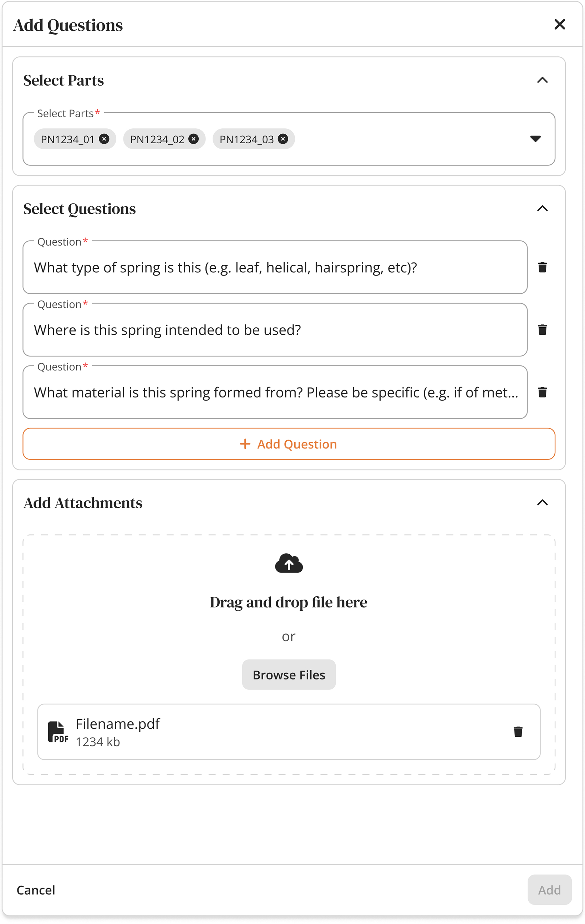585x924 pixels.
Task: Click Browse Files button
Action: coord(289,674)
